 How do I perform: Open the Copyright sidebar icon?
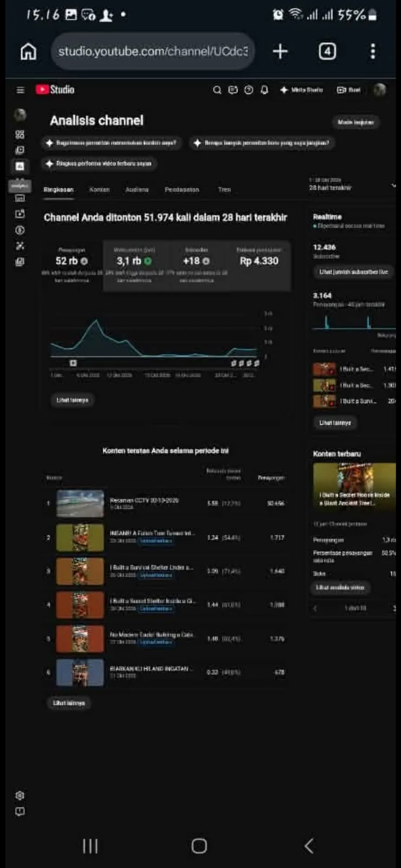click(x=20, y=214)
